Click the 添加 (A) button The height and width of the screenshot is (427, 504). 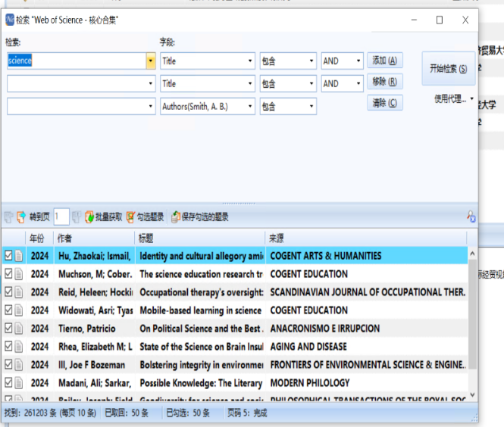pyautogui.click(x=385, y=61)
